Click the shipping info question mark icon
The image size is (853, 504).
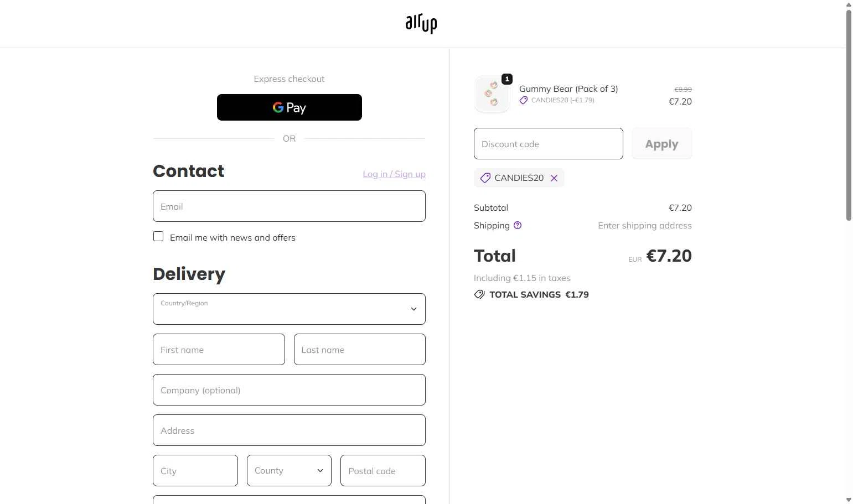518,225
